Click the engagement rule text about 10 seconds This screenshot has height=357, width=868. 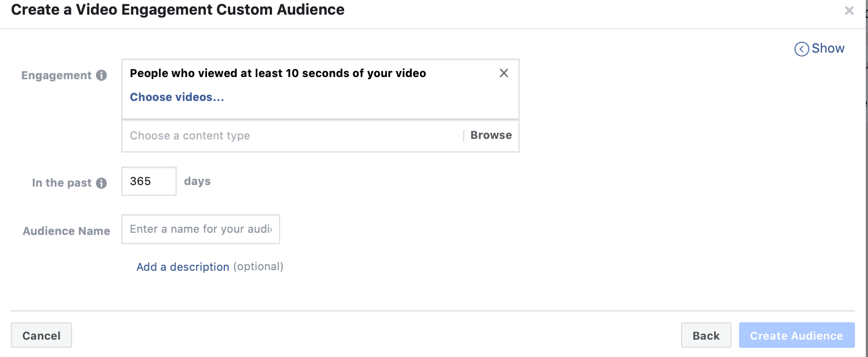[x=278, y=73]
